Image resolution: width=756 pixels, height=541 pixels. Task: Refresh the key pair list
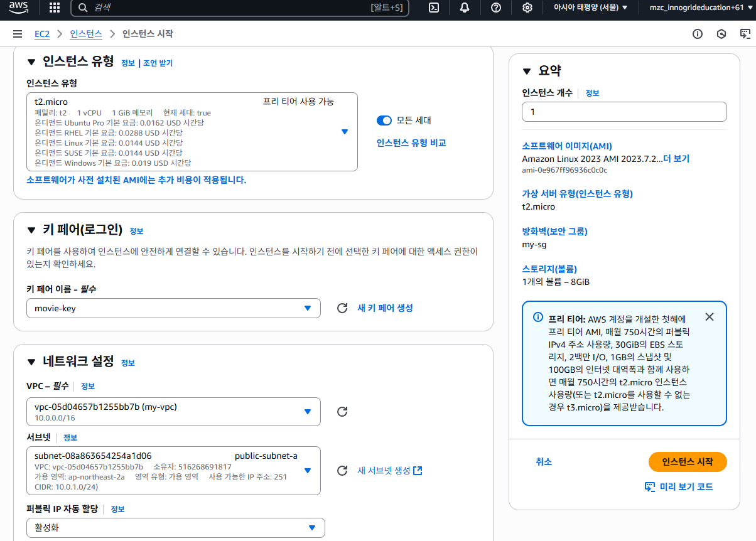342,308
